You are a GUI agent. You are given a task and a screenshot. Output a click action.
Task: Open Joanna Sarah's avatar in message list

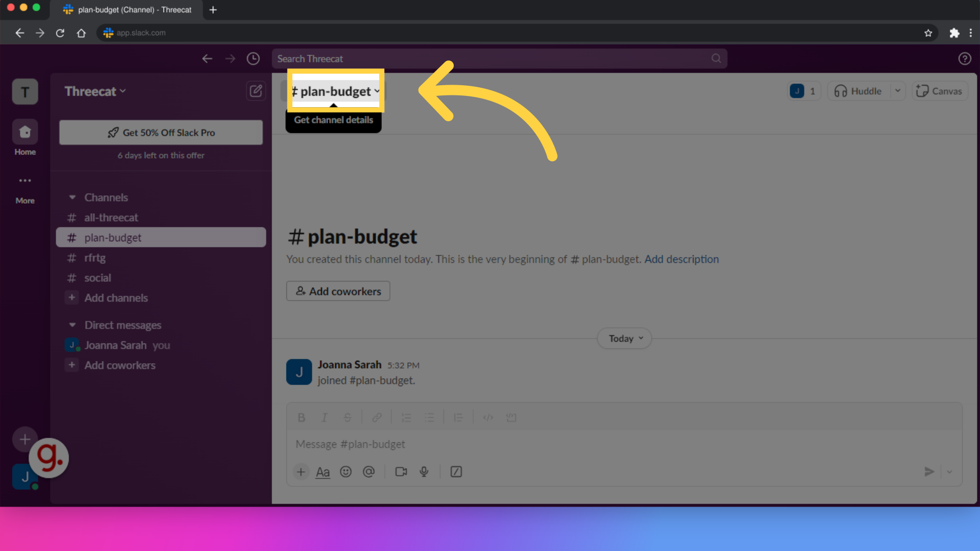coord(299,372)
